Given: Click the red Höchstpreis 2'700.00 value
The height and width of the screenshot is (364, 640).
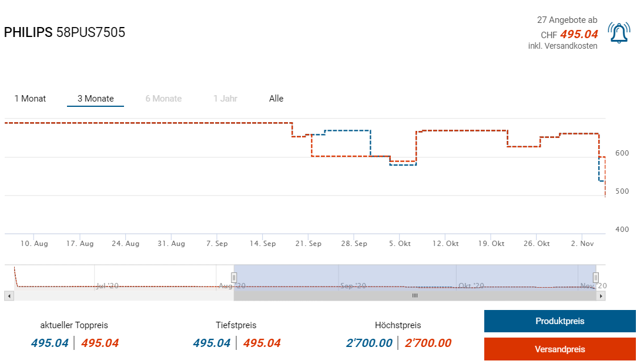Looking at the screenshot, I should [x=428, y=343].
